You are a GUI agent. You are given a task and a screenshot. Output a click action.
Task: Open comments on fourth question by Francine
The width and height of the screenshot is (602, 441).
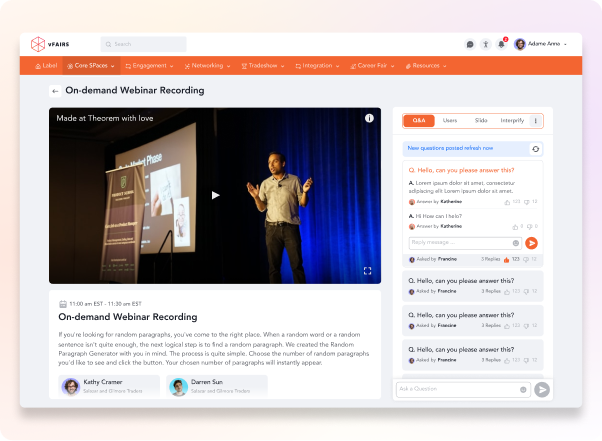[x=526, y=361]
